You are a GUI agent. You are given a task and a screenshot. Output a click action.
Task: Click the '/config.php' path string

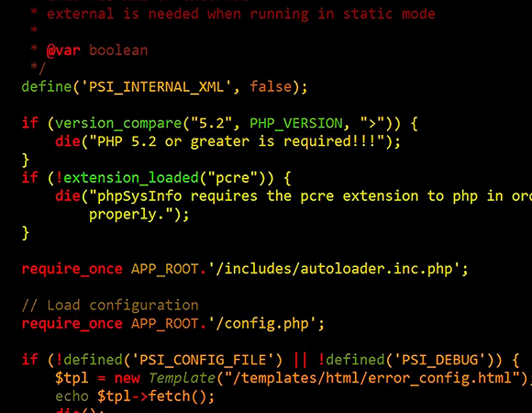click(x=262, y=324)
